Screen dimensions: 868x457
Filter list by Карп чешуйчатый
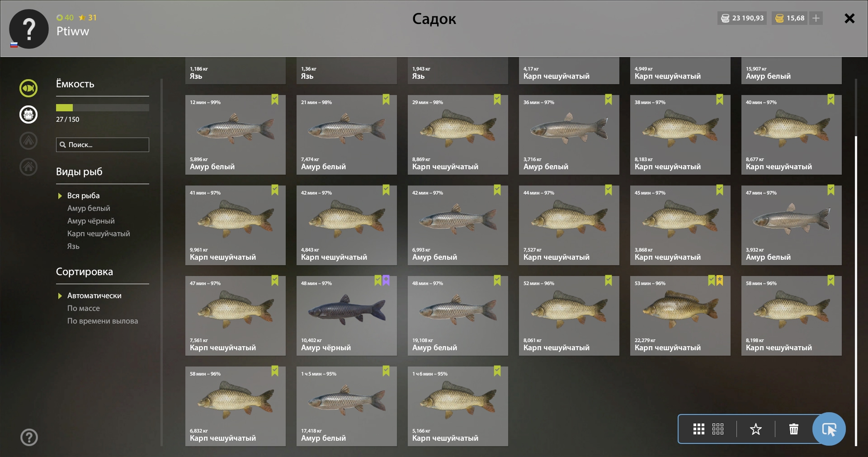99,233
